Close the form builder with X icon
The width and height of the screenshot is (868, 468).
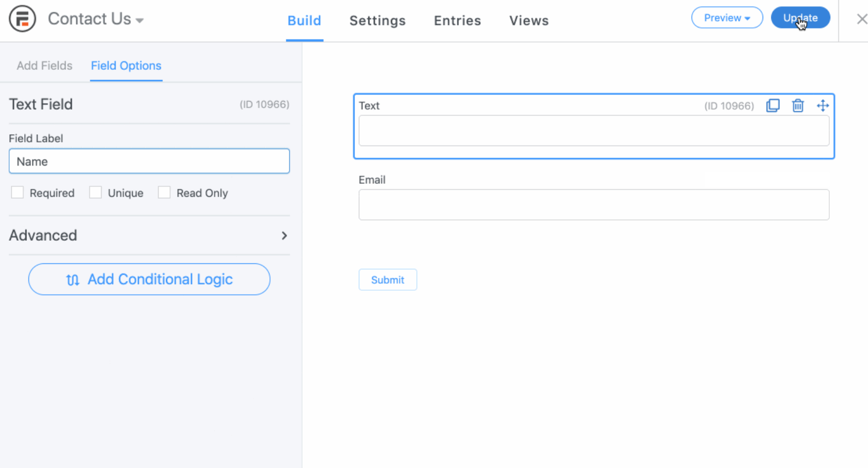[862, 19]
